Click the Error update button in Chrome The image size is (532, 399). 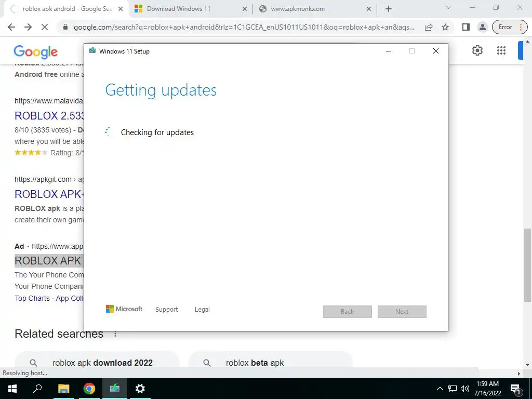click(x=510, y=27)
